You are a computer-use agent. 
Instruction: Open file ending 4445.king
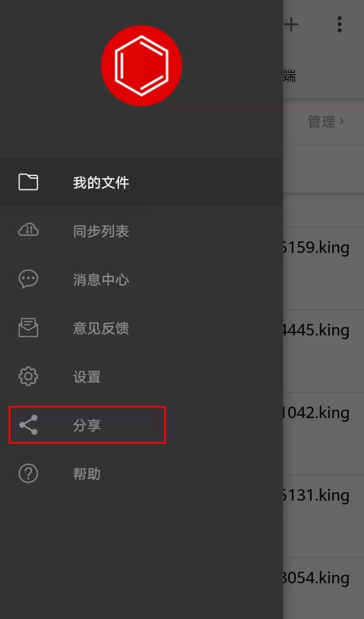tap(315, 330)
